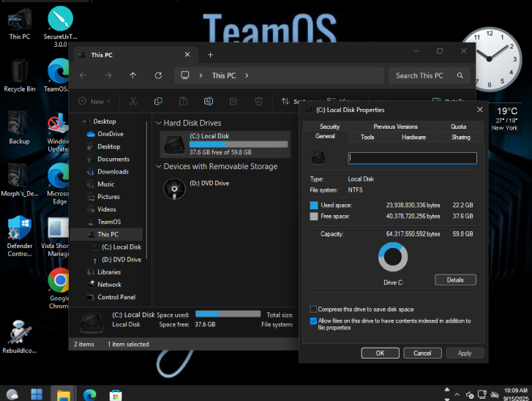This screenshot has width=532, height=401.
Task: Open the Backup desktop icon
Action: (19, 128)
